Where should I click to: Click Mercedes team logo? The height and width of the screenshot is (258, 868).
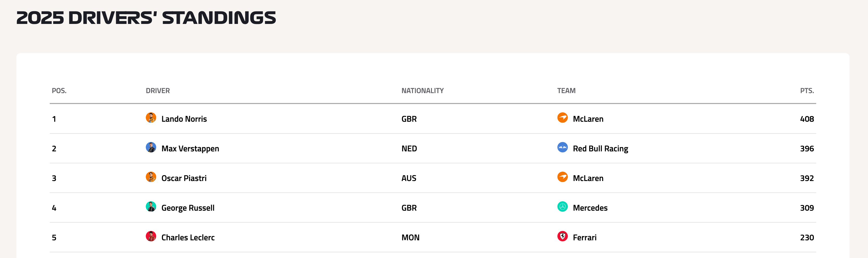pos(562,207)
